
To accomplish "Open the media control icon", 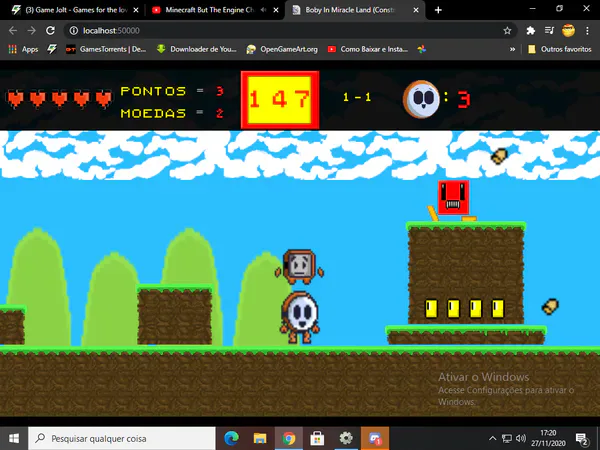I will click(549, 31).
